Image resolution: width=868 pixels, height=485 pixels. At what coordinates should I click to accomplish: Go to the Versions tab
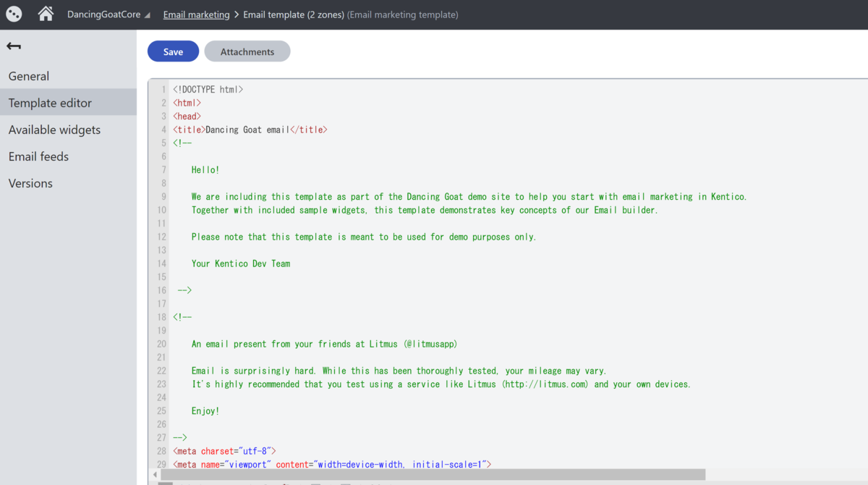point(68,183)
